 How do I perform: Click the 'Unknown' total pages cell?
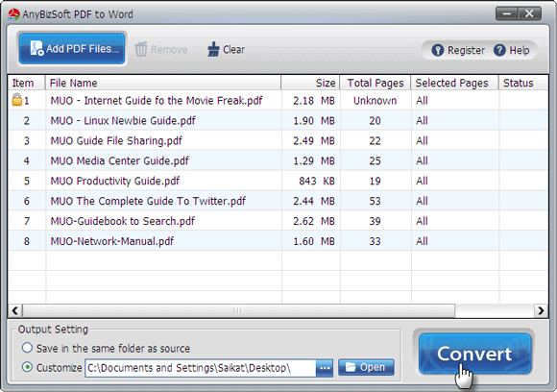(x=375, y=101)
